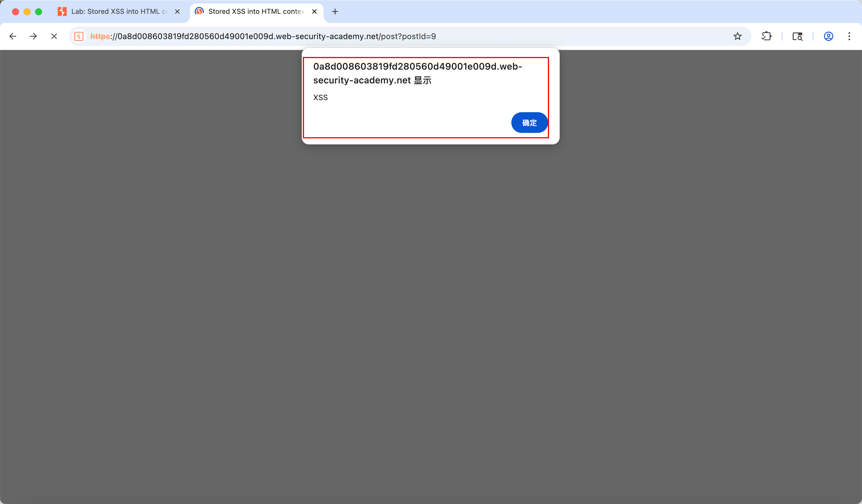862x504 pixels.
Task: Click the green fullscreen window button
Action: pyautogui.click(x=39, y=12)
